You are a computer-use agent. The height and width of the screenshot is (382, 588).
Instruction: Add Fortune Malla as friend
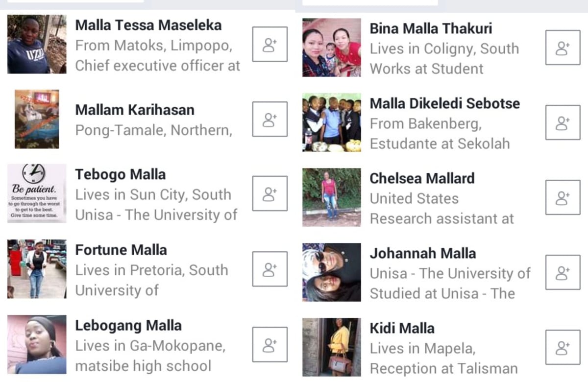click(269, 269)
